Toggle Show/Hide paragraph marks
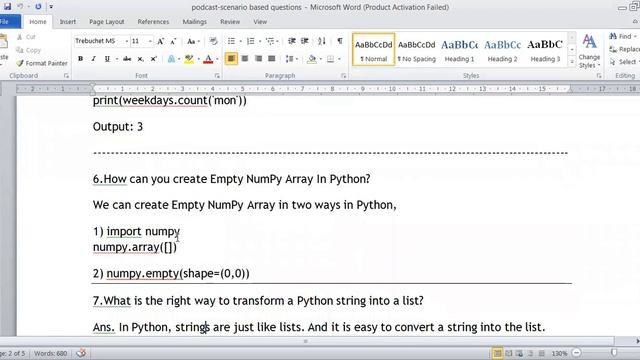 (340, 41)
